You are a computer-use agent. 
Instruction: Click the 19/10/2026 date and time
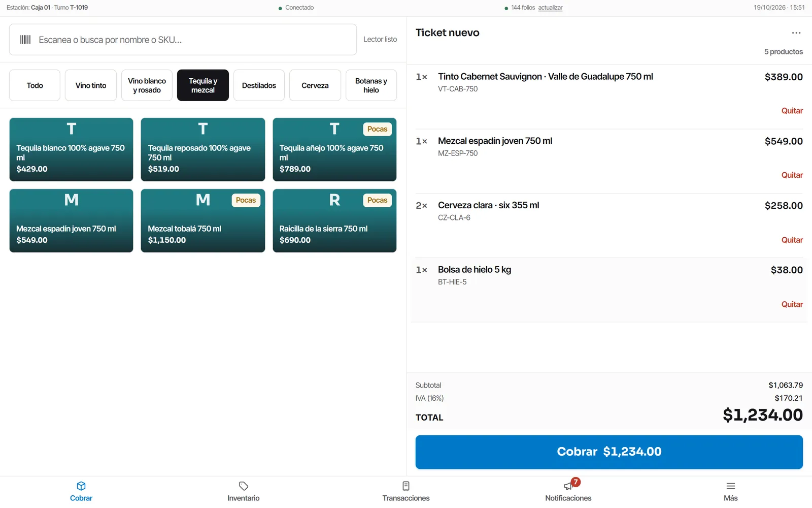(779, 8)
